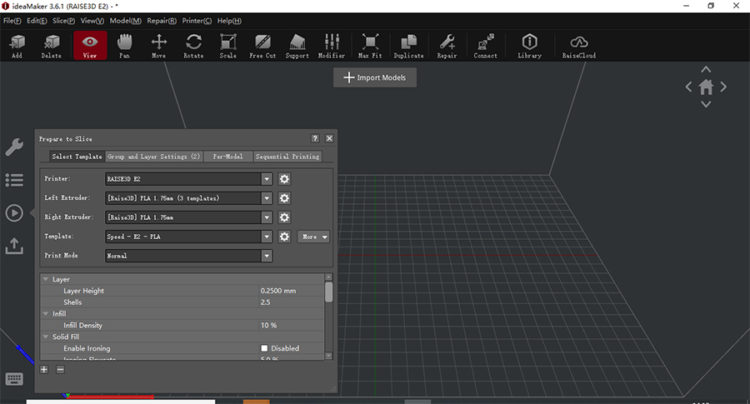This screenshot has height=404, width=750.
Task: Open Right Extruder settings gear icon
Action: click(x=284, y=217)
